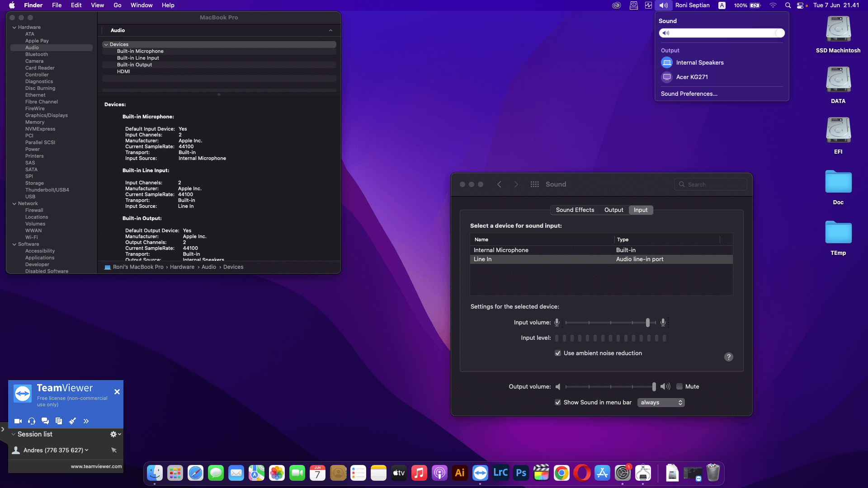Launch Adobe Illustrator from the Dock
This screenshot has height=488, width=868.
pyautogui.click(x=460, y=473)
